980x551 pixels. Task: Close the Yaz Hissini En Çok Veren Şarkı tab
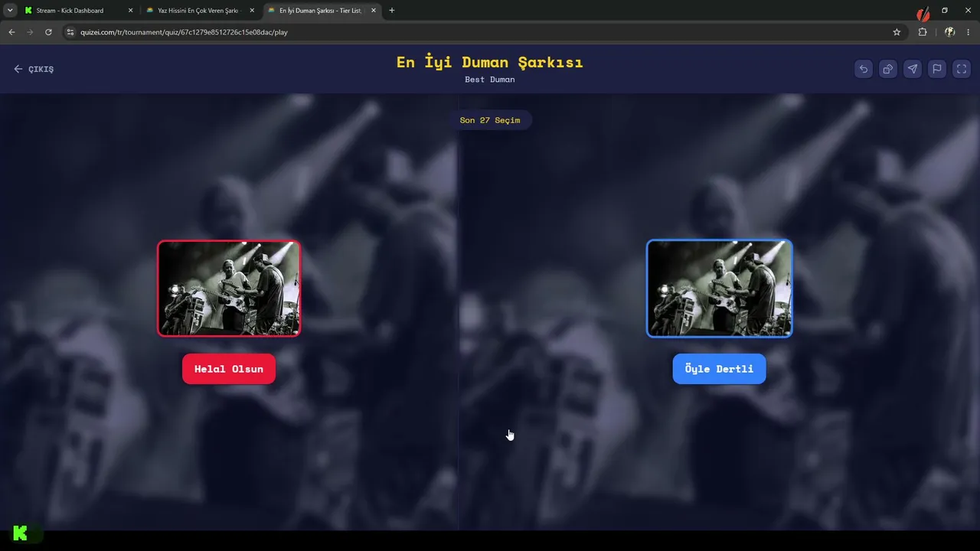[252, 11]
